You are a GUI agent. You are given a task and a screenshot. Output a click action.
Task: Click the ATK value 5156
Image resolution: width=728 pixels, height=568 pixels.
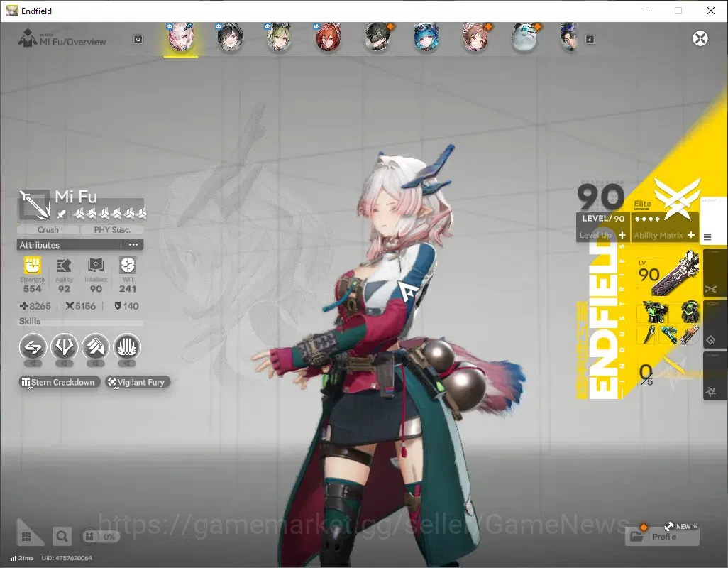point(81,306)
